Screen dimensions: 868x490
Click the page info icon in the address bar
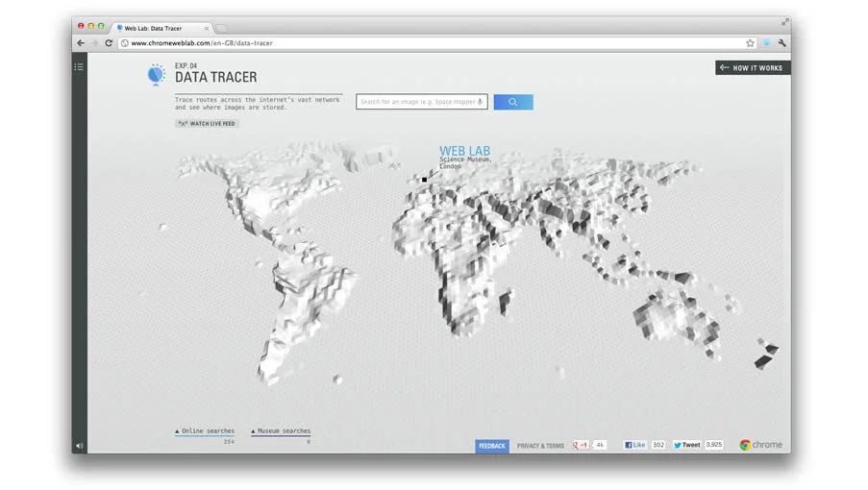[125, 43]
